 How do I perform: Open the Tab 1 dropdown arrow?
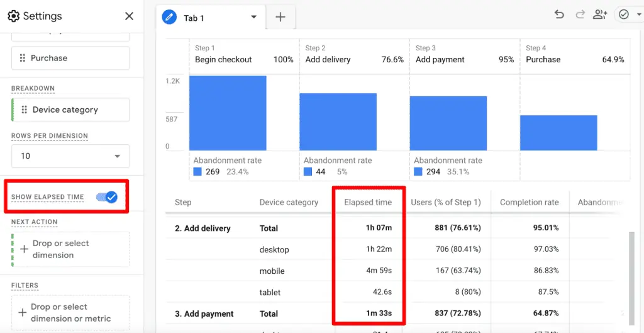pyautogui.click(x=253, y=17)
